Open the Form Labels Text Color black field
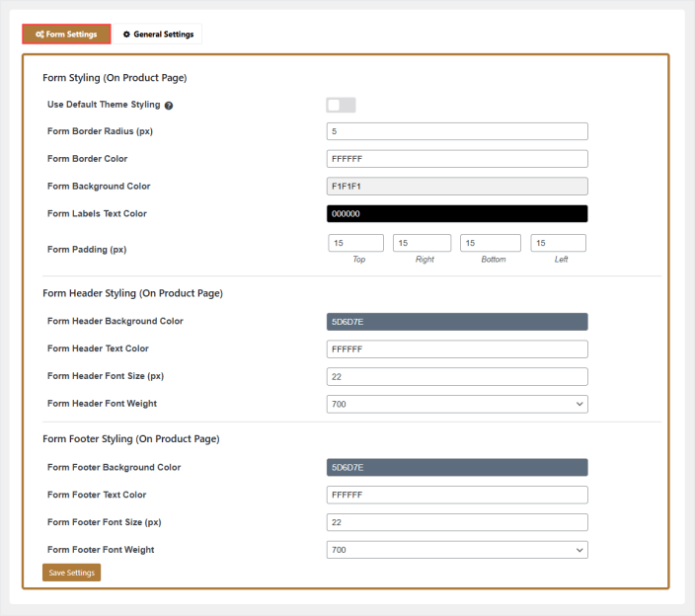The image size is (695, 616). (x=457, y=214)
